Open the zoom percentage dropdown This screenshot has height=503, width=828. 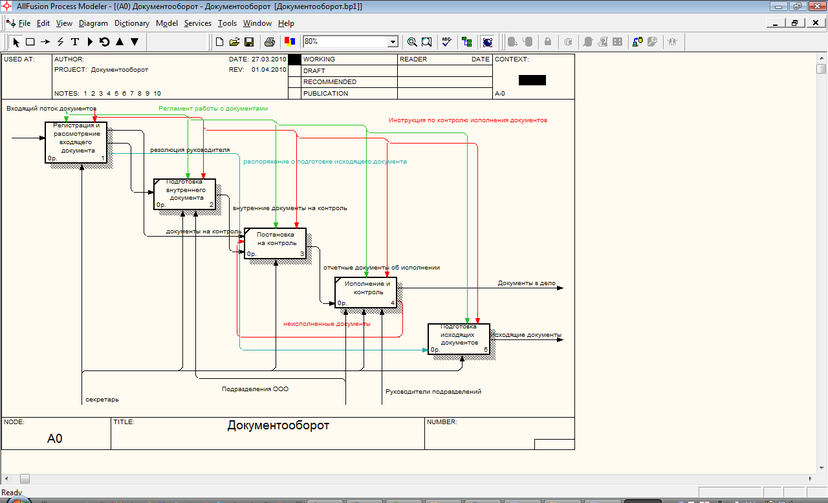pyautogui.click(x=393, y=42)
